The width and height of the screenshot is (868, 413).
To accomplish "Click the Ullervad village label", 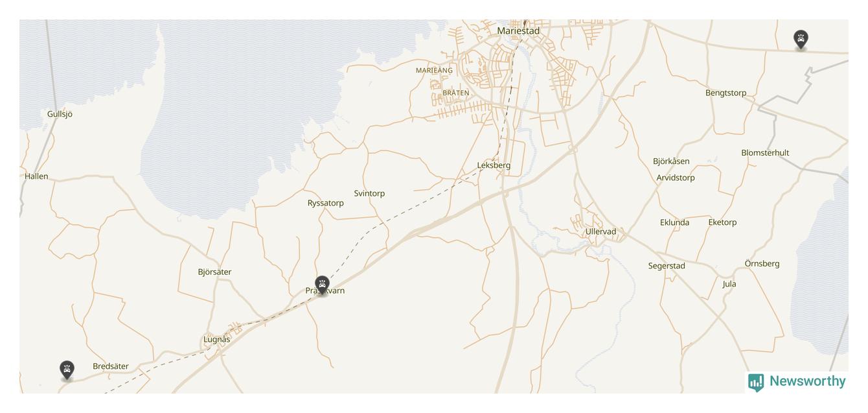I will point(600,231).
